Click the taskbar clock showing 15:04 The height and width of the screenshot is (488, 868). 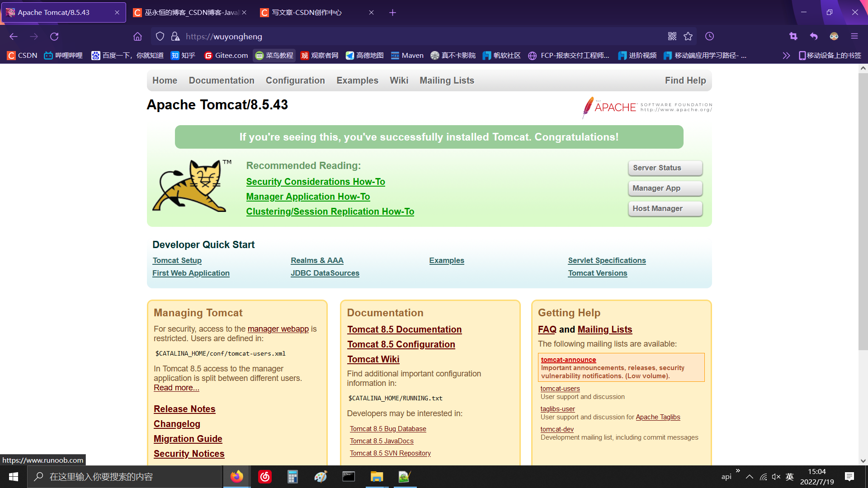click(x=817, y=477)
